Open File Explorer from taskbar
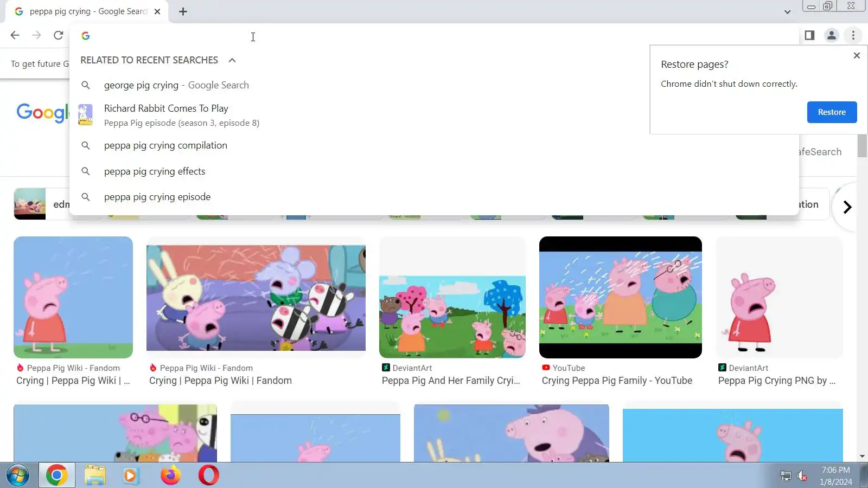Image resolution: width=868 pixels, height=488 pixels. [94, 476]
